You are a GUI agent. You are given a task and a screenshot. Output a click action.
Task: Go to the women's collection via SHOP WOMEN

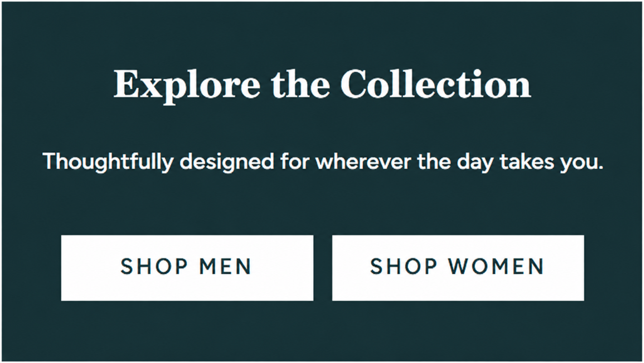click(458, 268)
